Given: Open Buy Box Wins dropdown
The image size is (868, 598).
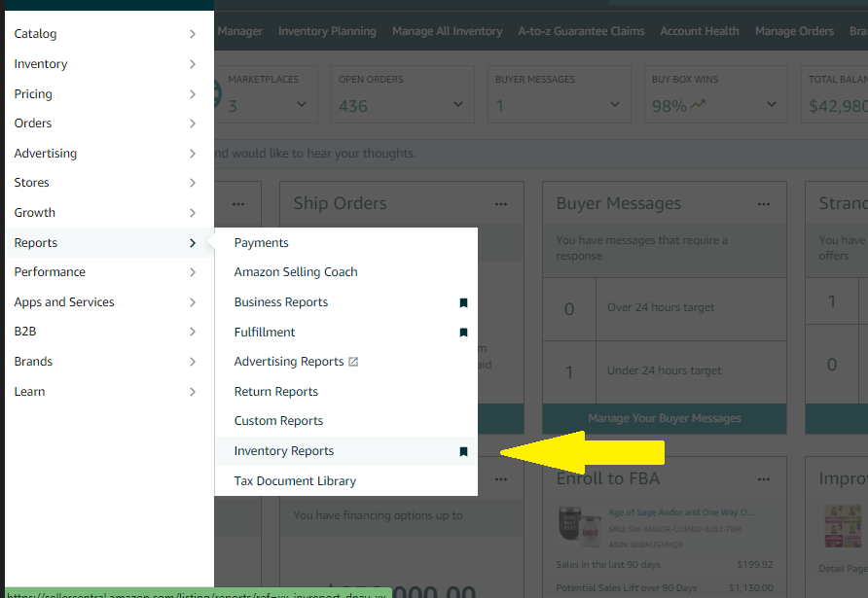Looking at the screenshot, I should coord(772,104).
